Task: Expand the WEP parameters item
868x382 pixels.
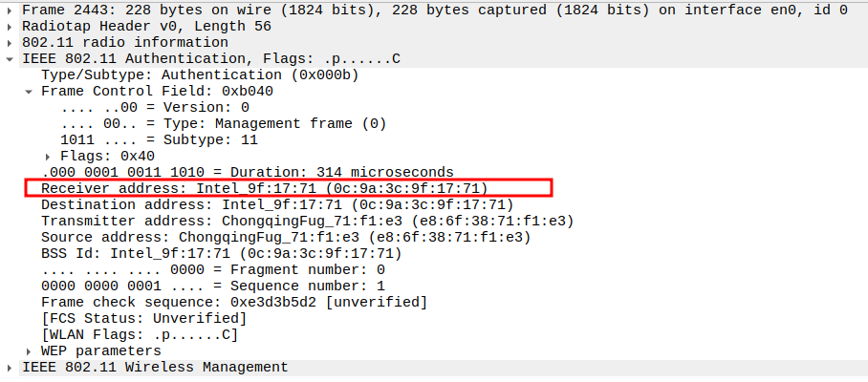Action: (x=30, y=350)
